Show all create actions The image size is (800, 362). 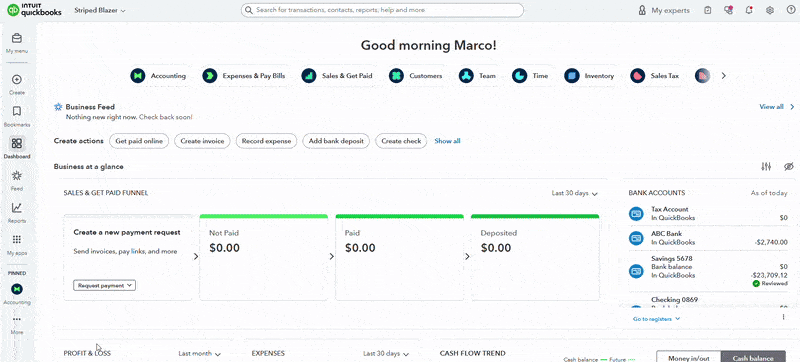(x=447, y=141)
